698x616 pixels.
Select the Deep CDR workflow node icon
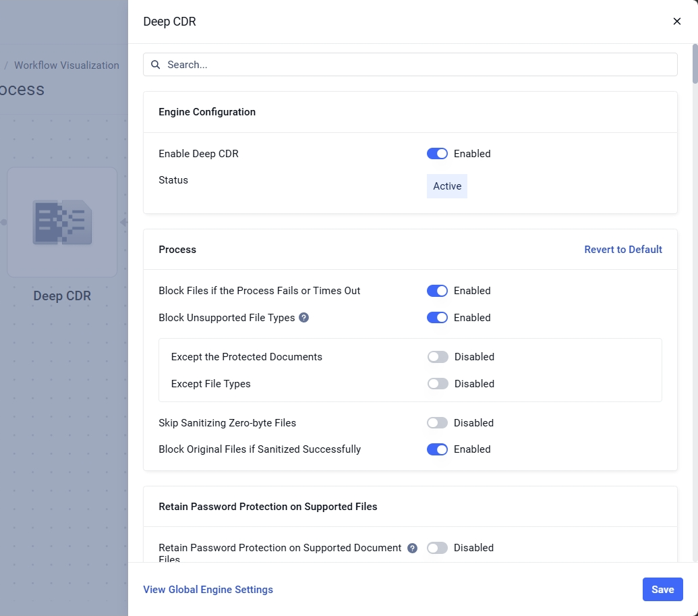pyautogui.click(x=62, y=222)
